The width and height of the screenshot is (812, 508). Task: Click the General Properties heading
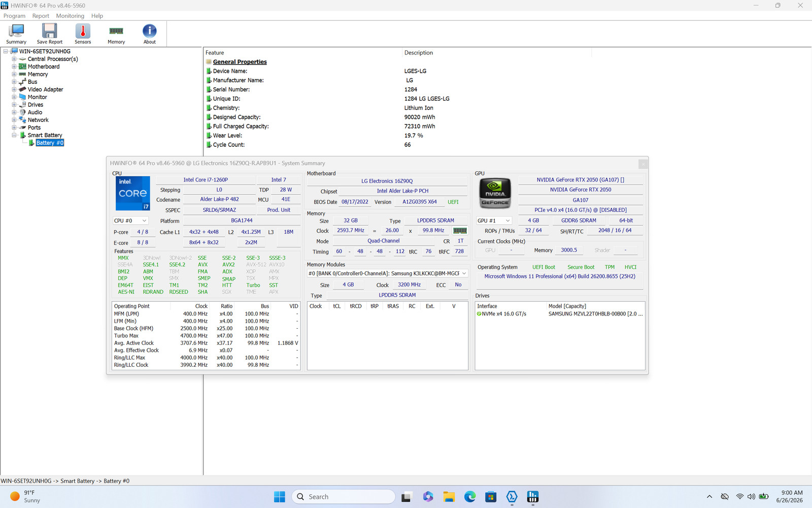tap(240, 62)
